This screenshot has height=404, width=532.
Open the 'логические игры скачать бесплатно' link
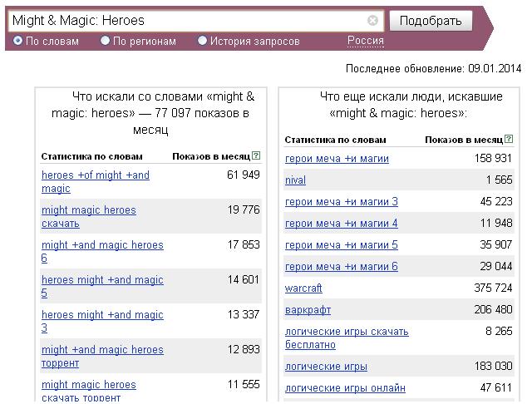click(347, 338)
